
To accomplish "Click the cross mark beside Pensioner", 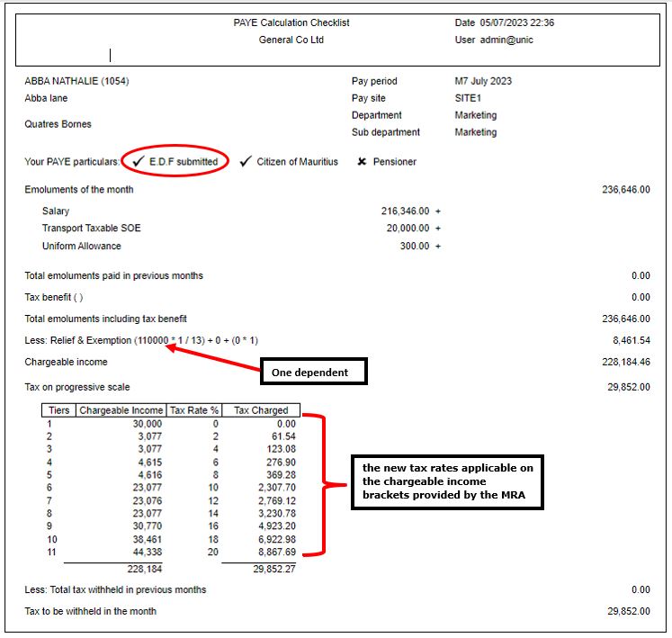I will (362, 162).
